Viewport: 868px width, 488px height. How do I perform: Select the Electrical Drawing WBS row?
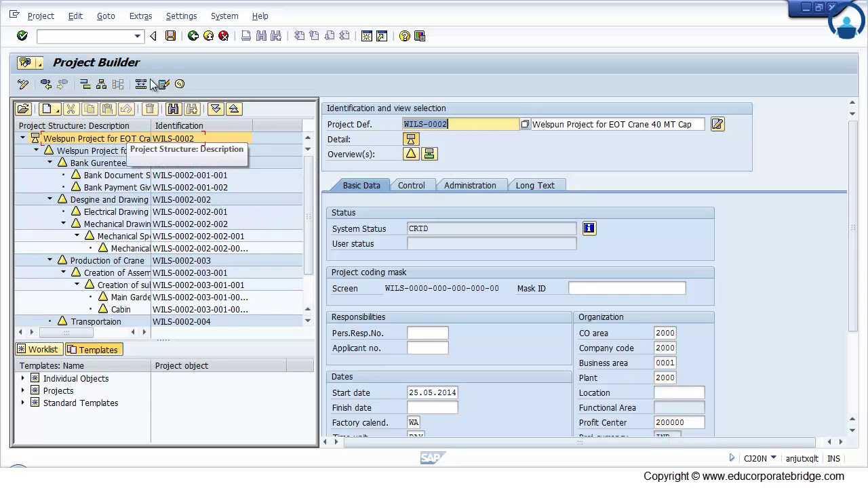(159, 211)
